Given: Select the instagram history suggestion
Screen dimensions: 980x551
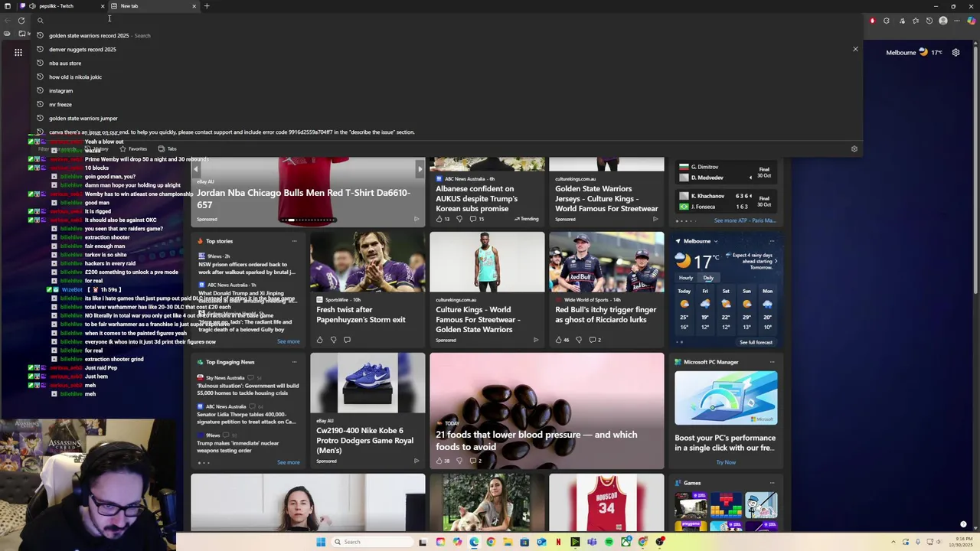Looking at the screenshot, I should pyautogui.click(x=448, y=90).
